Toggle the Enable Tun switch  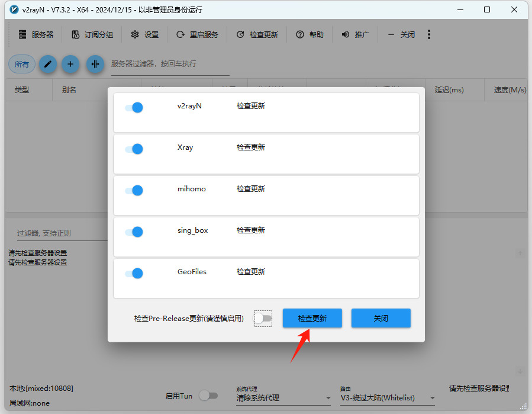pos(208,396)
